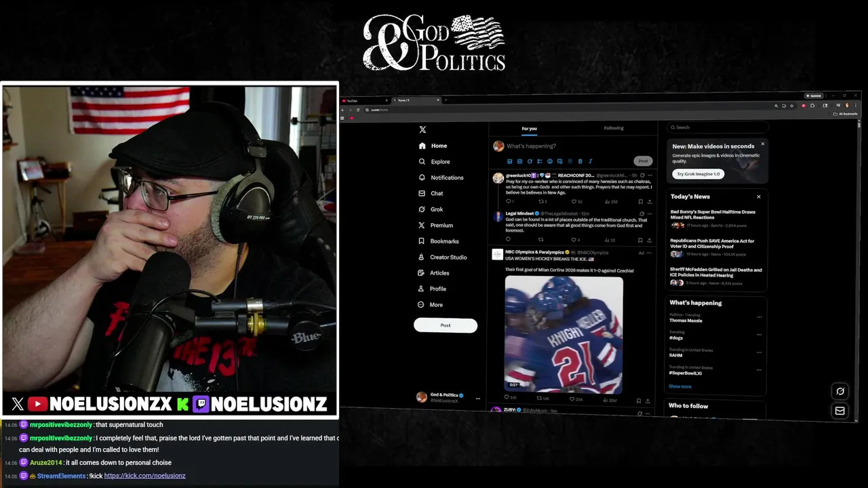Like the greenluck10 post
The height and width of the screenshot is (488, 868).
[574, 201]
